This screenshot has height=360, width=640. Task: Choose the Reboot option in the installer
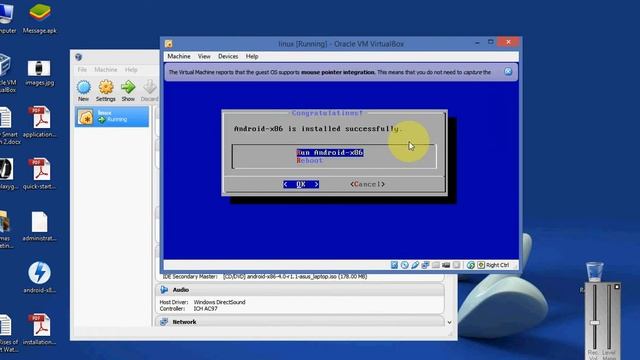[x=309, y=160]
